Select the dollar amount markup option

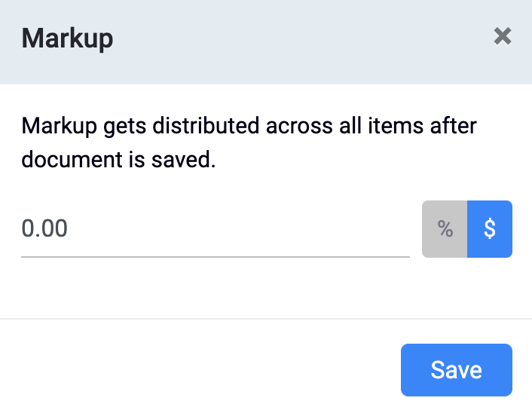(490, 229)
